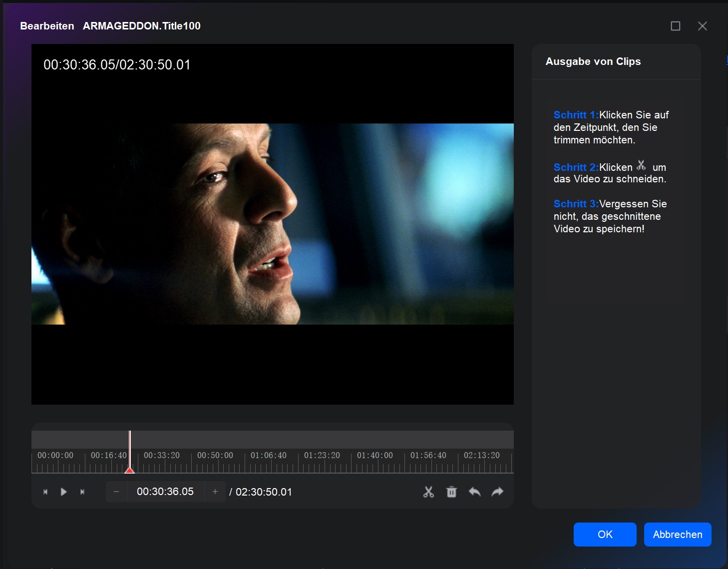Select the Schritt 1 instruction text
This screenshot has height=569, width=728.
pyautogui.click(x=611, y=127)
